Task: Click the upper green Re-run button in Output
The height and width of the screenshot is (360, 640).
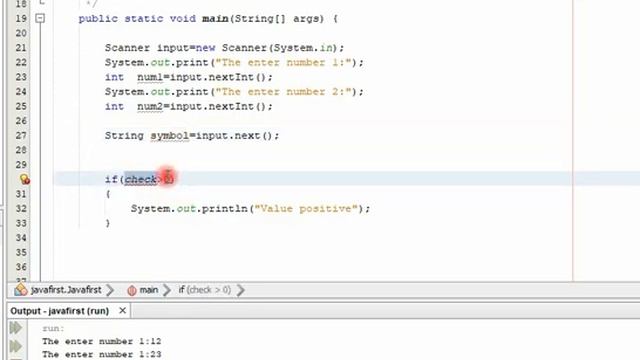Action: (16, 327)
